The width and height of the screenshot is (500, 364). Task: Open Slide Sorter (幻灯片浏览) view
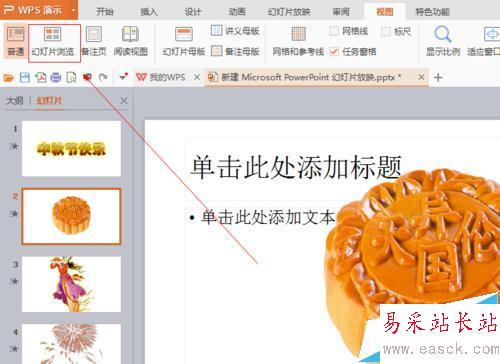pos(53,42)
